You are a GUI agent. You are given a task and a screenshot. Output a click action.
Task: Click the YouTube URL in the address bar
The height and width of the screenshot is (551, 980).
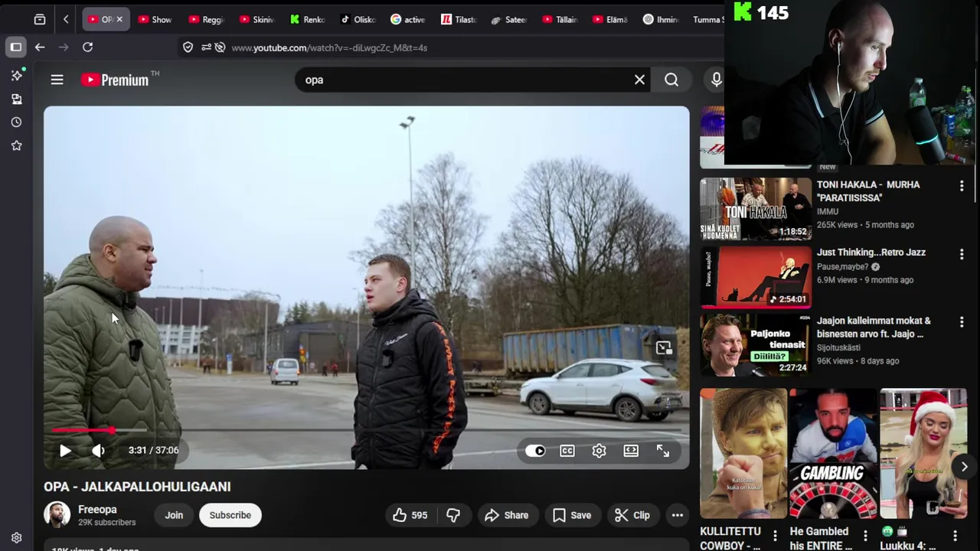(x=329, y=47)
